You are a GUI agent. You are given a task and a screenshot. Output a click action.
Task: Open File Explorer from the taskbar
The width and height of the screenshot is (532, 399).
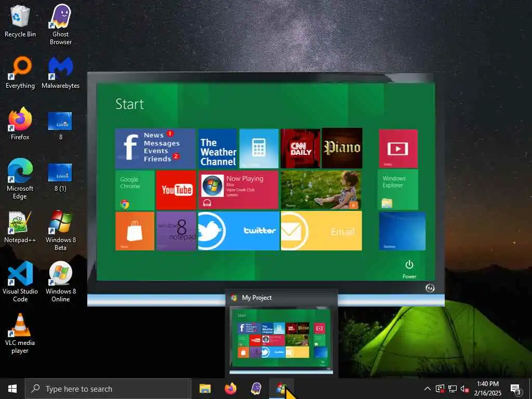click(x=205, y=389)
